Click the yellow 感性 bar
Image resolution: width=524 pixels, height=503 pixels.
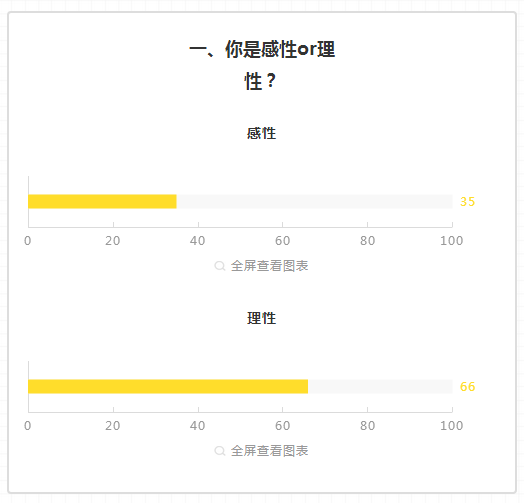102,202
